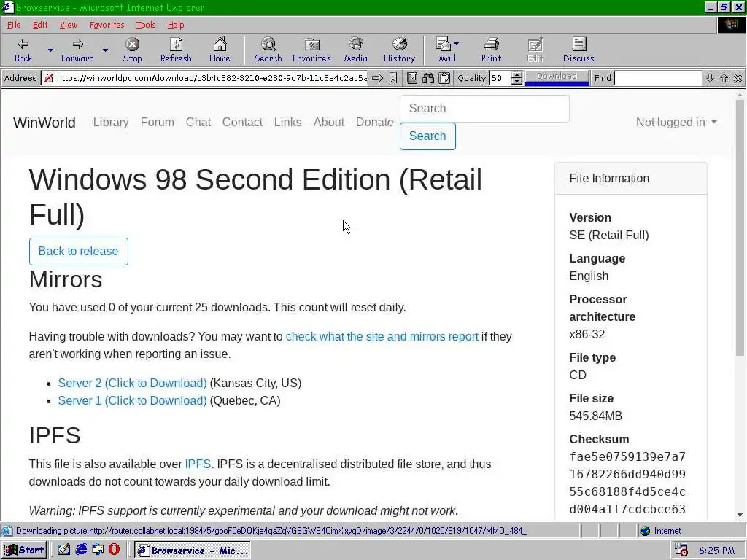This screenshot has height=560, width=747.
Task: Stop page loading with Stop button
Action: 132,50
